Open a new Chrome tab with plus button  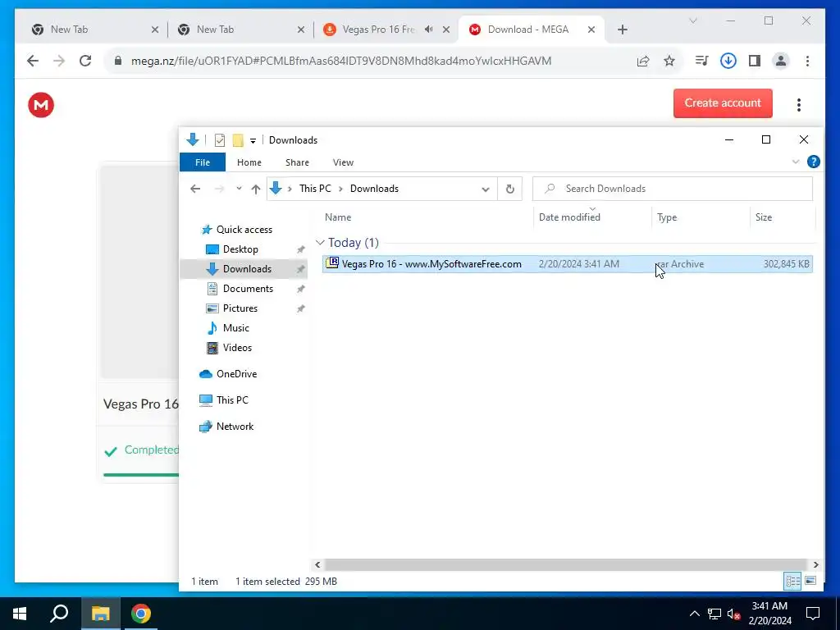(x=622, y=30)
